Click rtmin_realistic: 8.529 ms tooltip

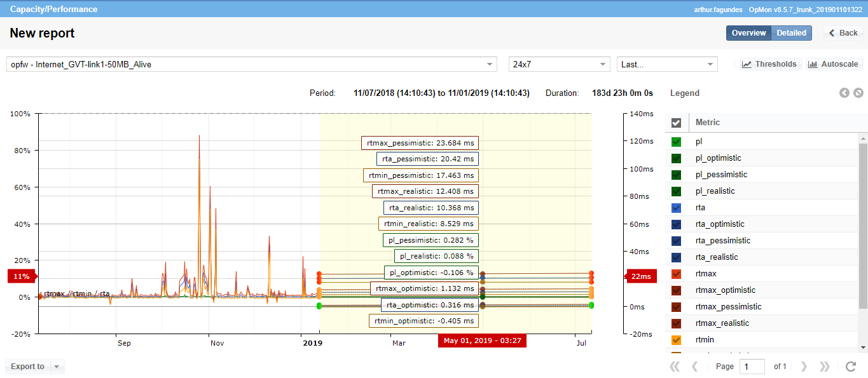click(429, 224)
